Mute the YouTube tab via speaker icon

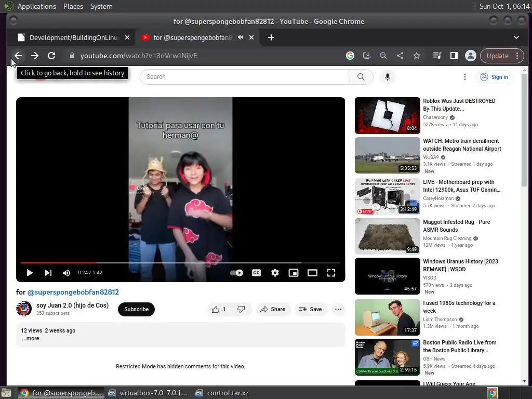[x=240, y=37]
